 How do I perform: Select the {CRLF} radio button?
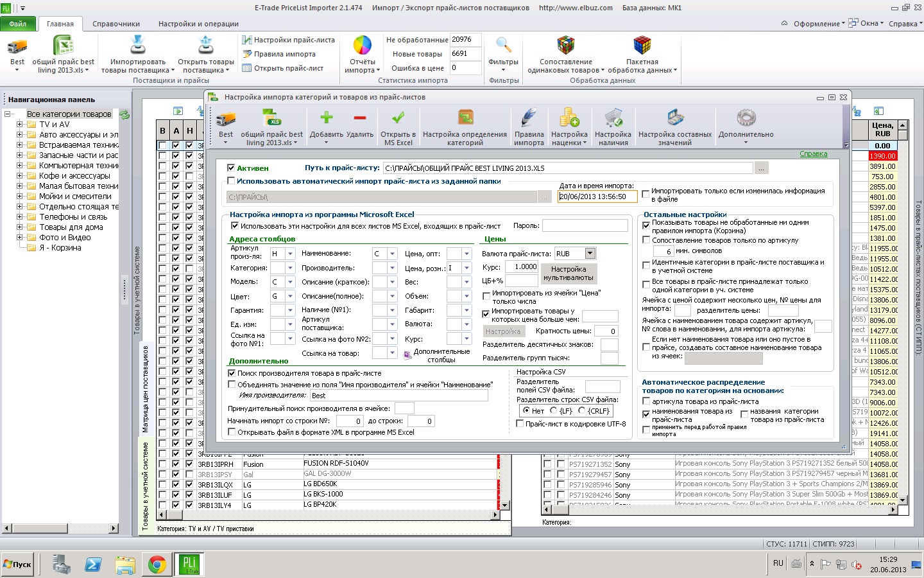(582, 411)
